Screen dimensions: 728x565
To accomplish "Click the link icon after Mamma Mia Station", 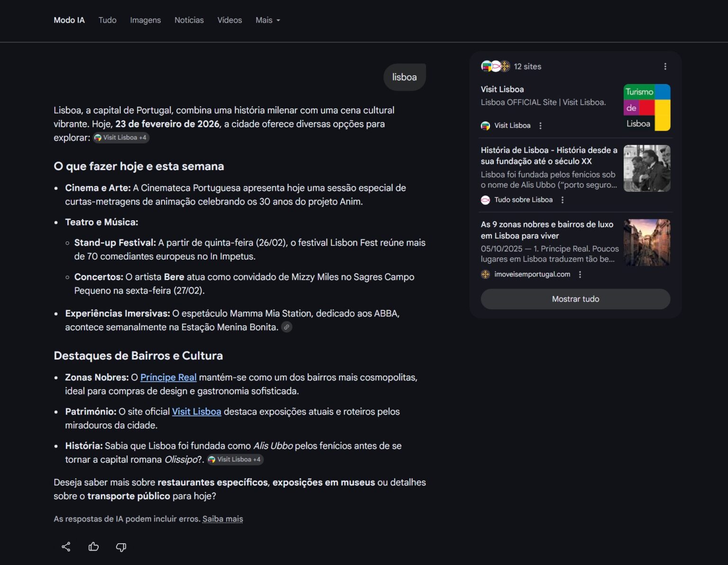I will (x=286, y=327).
